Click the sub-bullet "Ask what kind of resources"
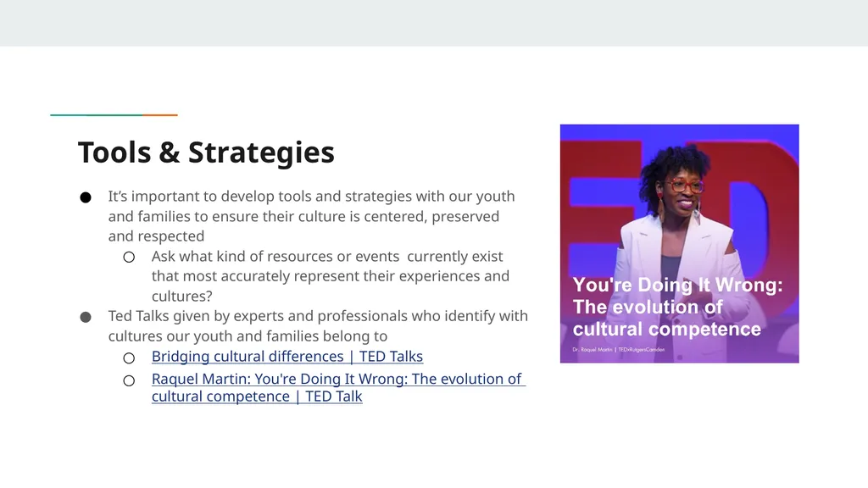The height and width of the screenshot is (488, 868). [331, 276]
